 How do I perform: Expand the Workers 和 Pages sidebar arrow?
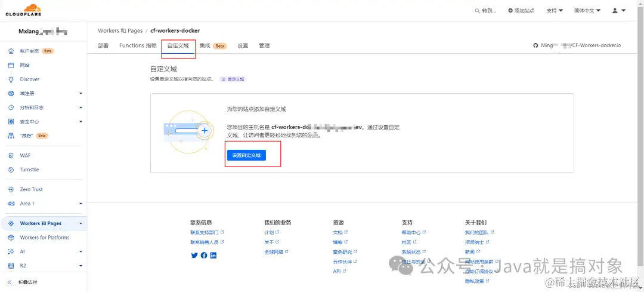tap(80, 223)
